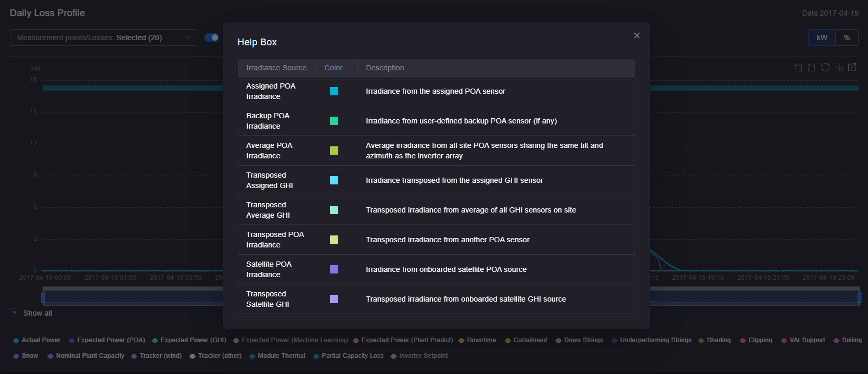Click the Satellite POA Irradiance color swatch
The image size is (868, 374).
(x=334, y=269)
